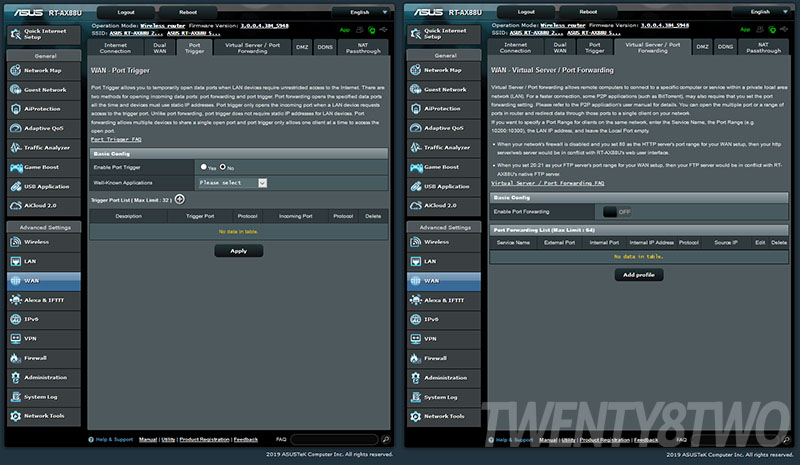Click Apply button in Port Trigger page
800x465 pixels.
click(239, 251)
